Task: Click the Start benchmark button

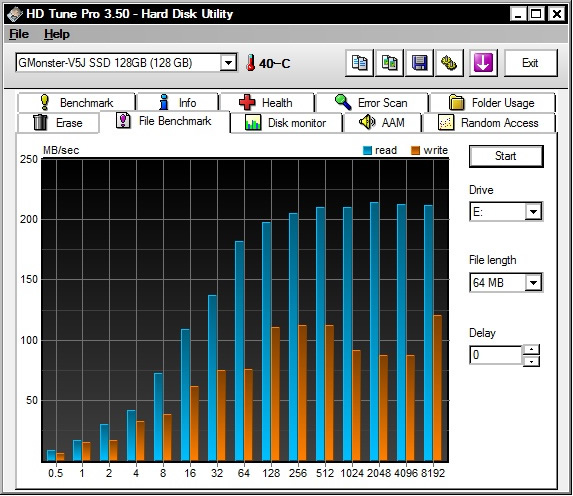Action: tap(506, 156)
